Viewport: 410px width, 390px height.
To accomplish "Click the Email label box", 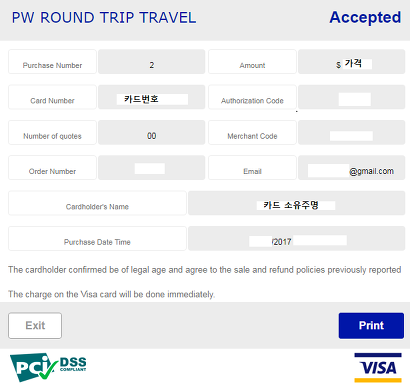I will 252,168.
